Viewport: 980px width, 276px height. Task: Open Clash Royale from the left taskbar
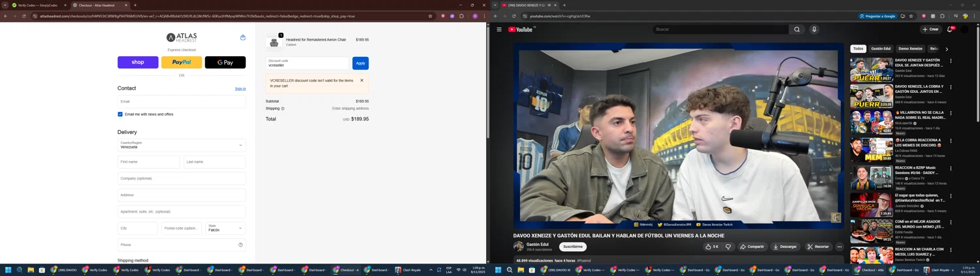pyautogui.click(x=408, y=269)
